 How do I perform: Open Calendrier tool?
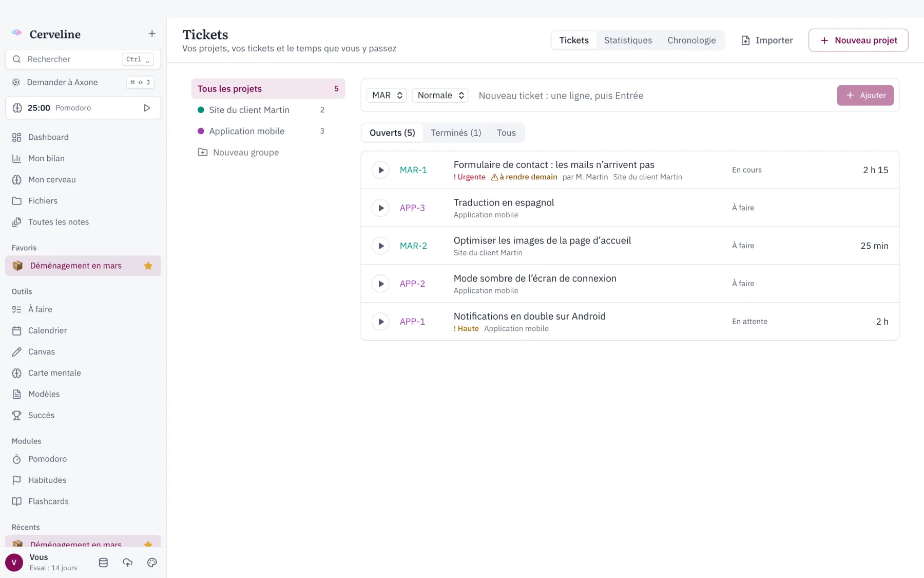click(x=83, y=330)
